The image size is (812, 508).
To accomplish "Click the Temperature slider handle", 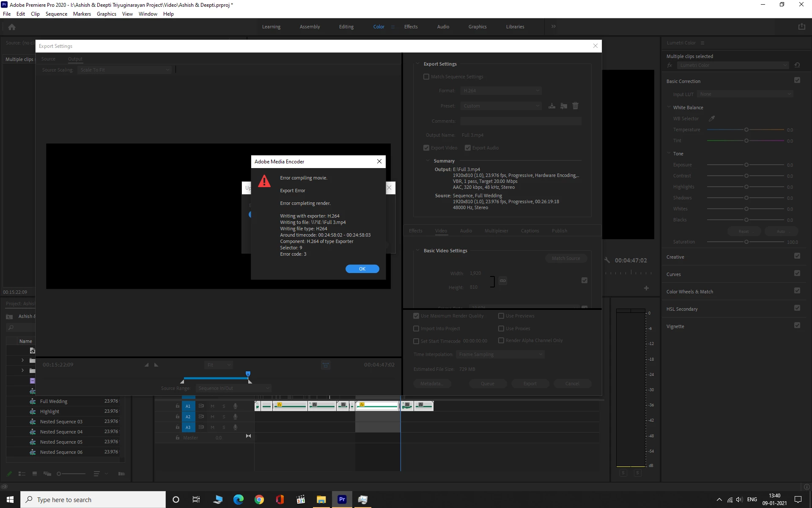I will click(746, 130).
